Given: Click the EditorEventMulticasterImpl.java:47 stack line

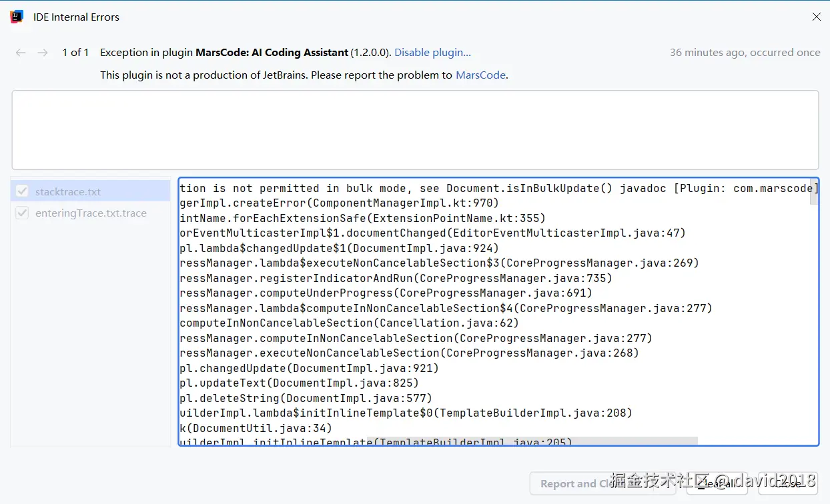Looking at the screenshot, I should [x=432, y=233].
